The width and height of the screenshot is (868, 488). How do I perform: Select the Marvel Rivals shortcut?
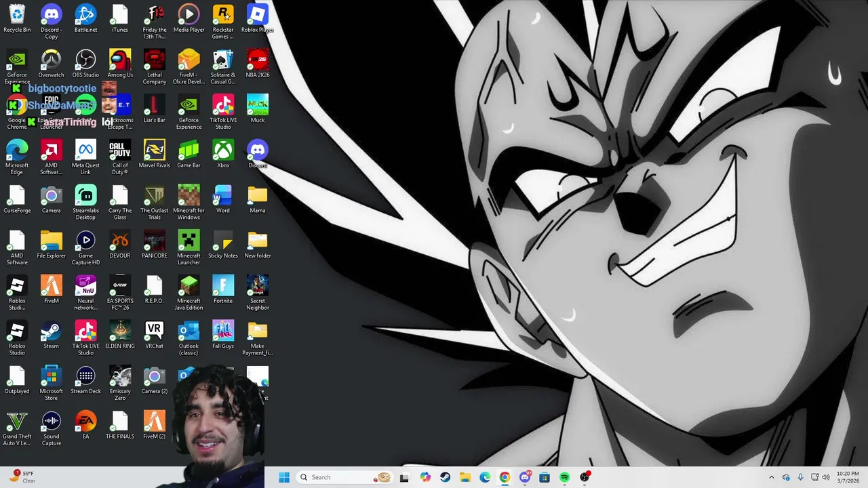pos(155,155)
